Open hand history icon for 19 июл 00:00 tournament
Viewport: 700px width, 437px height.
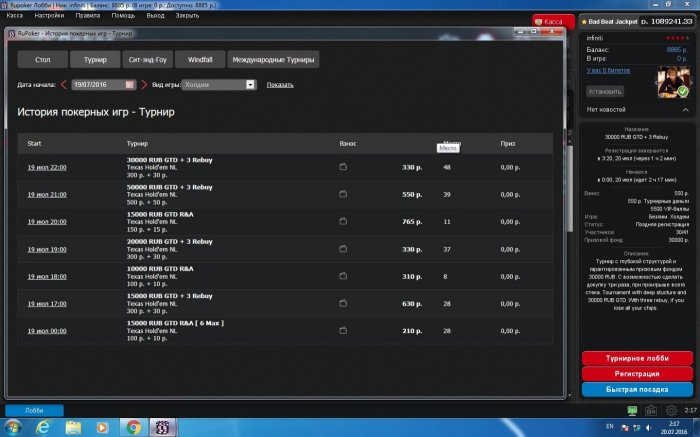point(343,331)
